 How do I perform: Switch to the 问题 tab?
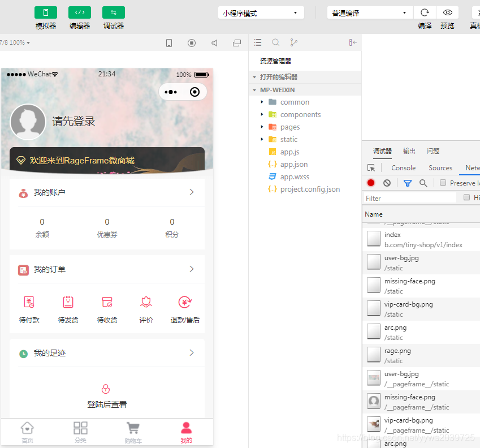(433, 151)
